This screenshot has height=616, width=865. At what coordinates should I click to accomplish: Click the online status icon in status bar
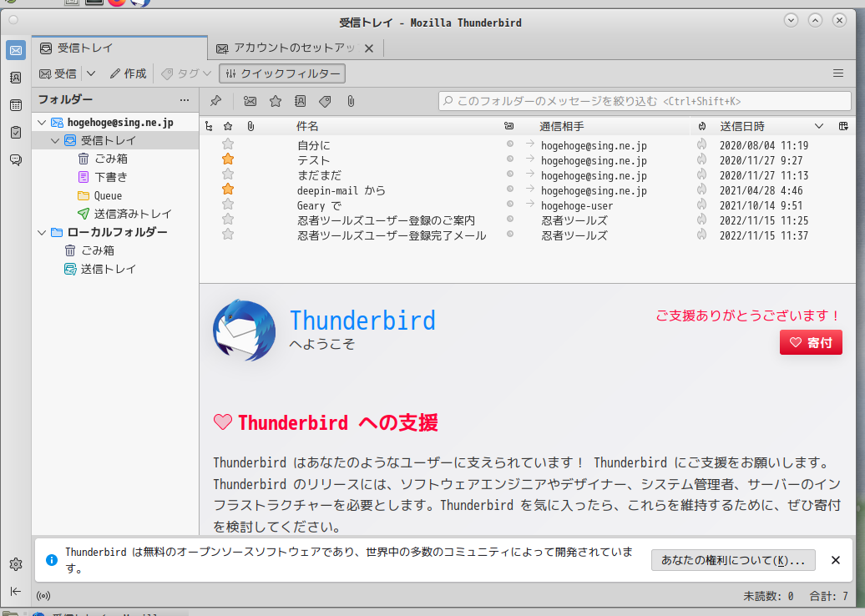pyautogui.click(x=43, y=596)
